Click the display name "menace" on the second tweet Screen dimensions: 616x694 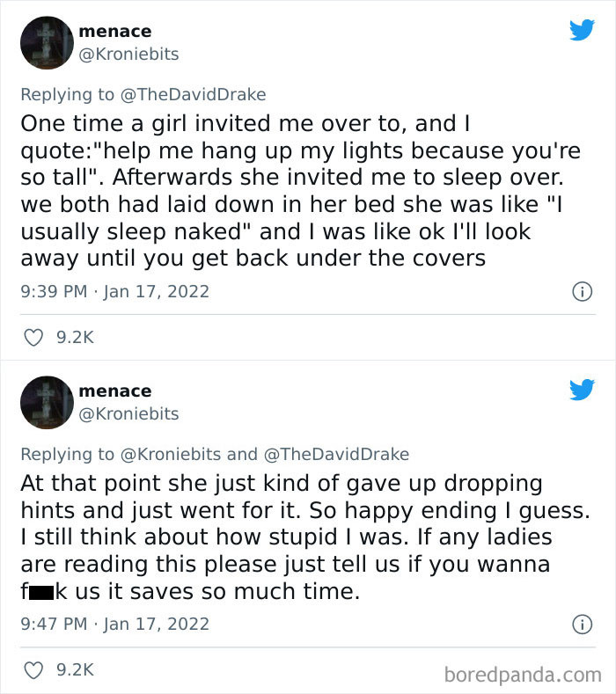pyautogui.click(x=114, y=391)
